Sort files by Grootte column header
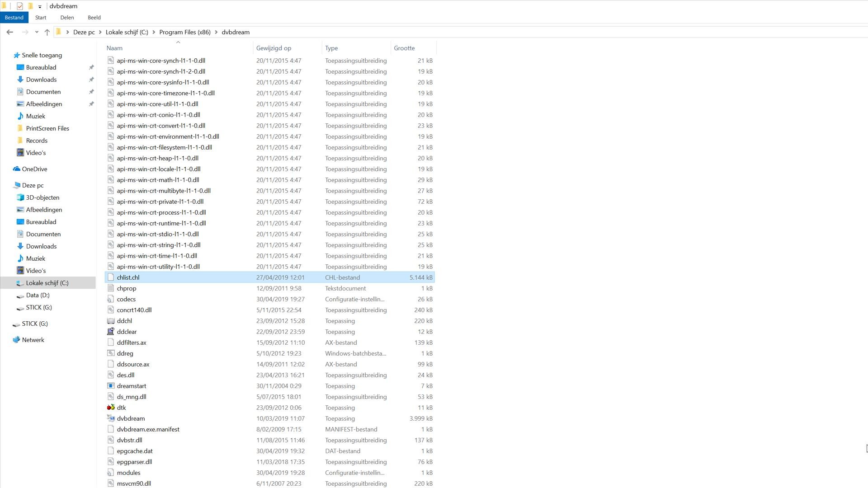 click(x=404, y=48)
